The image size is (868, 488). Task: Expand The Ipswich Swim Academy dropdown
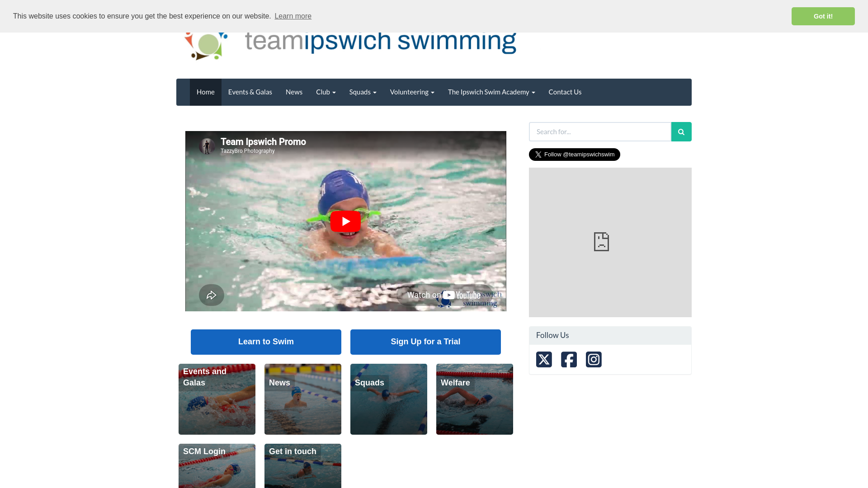(491, 92)
